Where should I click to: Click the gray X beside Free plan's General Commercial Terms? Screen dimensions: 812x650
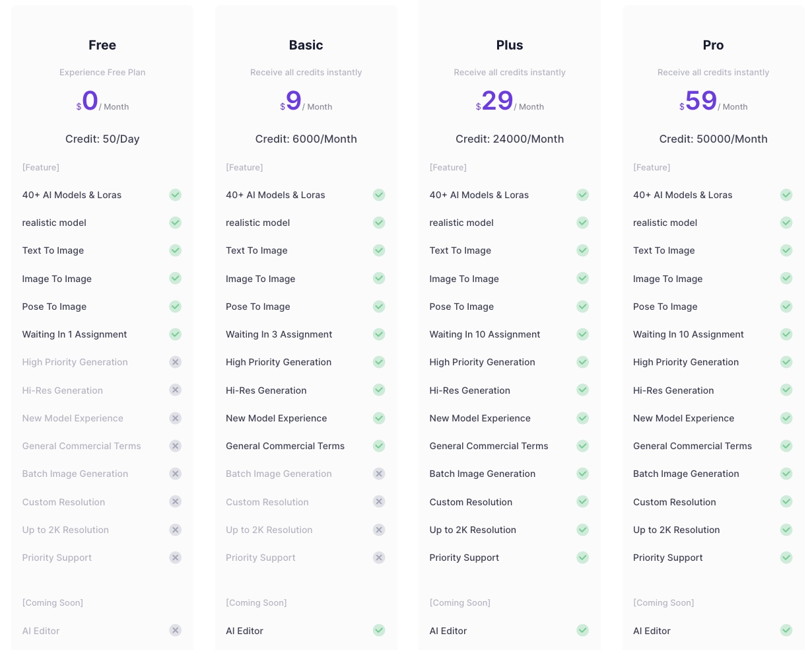(175, 446)
